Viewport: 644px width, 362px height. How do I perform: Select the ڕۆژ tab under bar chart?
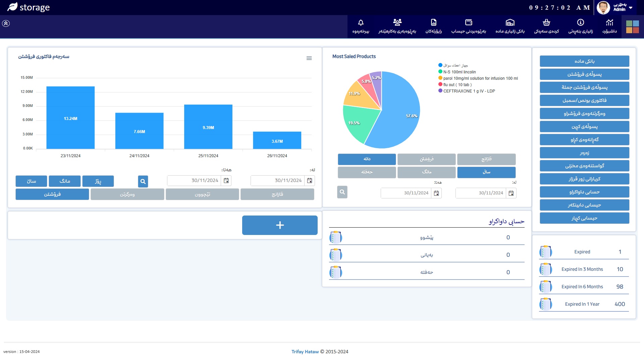(98, 181)
